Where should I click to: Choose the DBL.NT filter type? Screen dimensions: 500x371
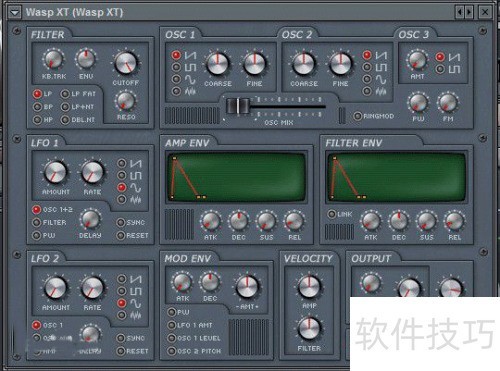(x=65, y=119)
